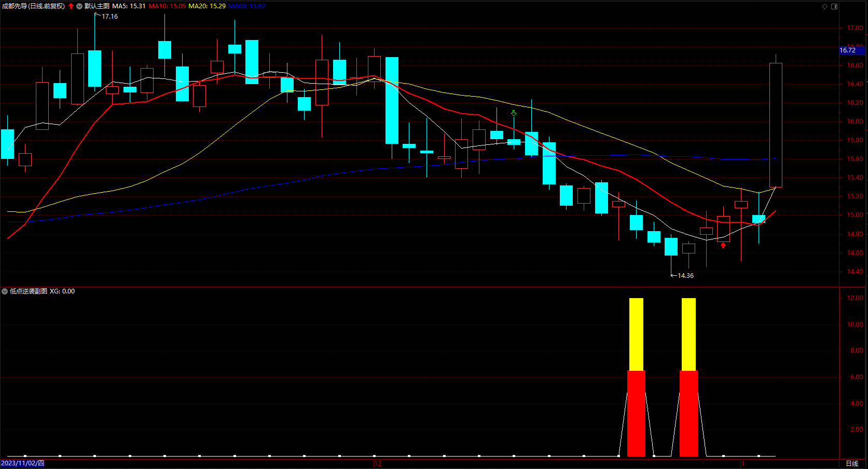Select the MA10: 15.05 indicator label
Viewport: 868px width, 469px height.
(167, 6)
